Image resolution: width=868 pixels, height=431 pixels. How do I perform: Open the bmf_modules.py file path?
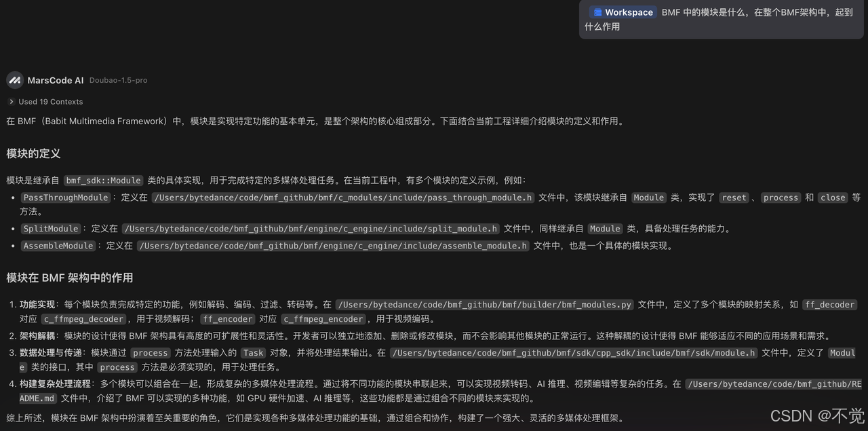485,305
